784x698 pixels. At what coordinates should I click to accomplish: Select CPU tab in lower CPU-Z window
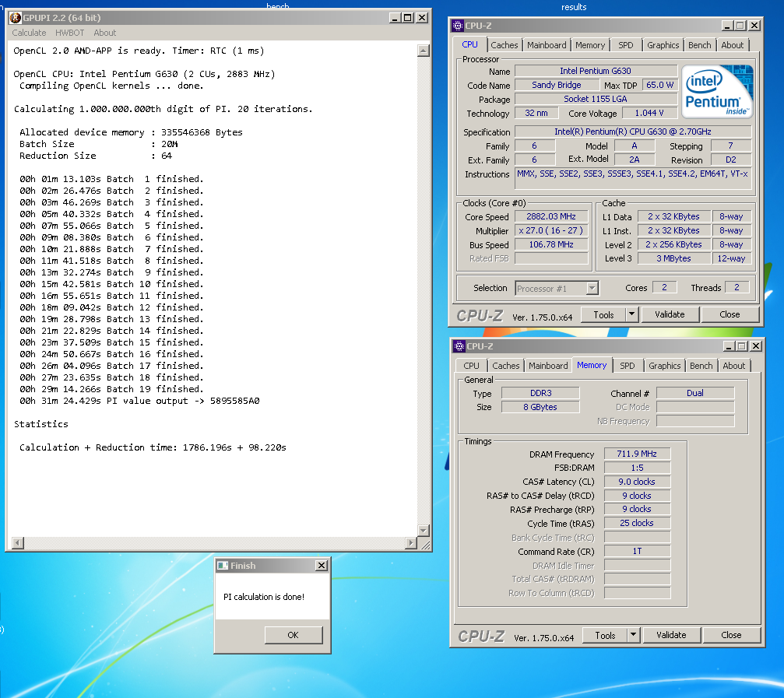471,366
